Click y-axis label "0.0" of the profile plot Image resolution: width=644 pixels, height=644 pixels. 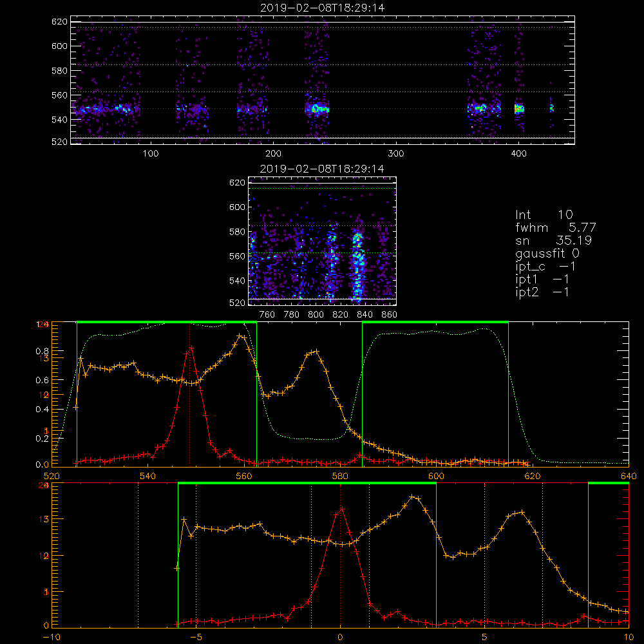tap(43, 464)
